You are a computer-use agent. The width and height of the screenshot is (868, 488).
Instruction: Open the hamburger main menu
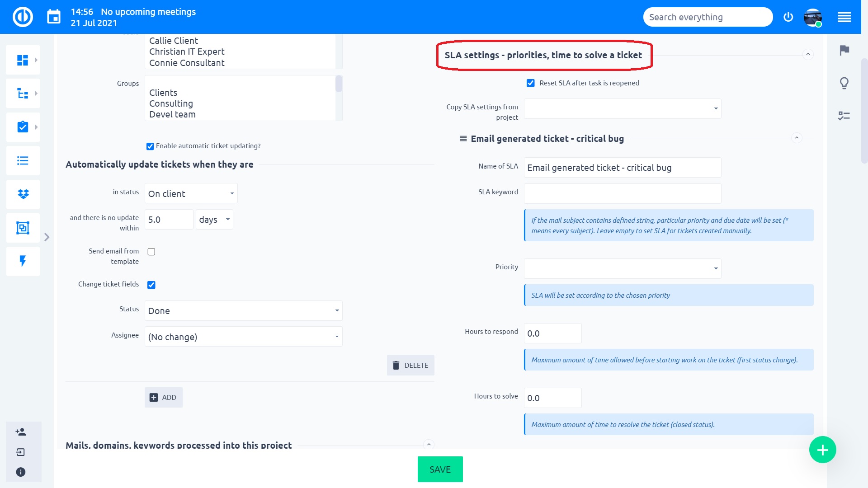(x=844, y=17)
